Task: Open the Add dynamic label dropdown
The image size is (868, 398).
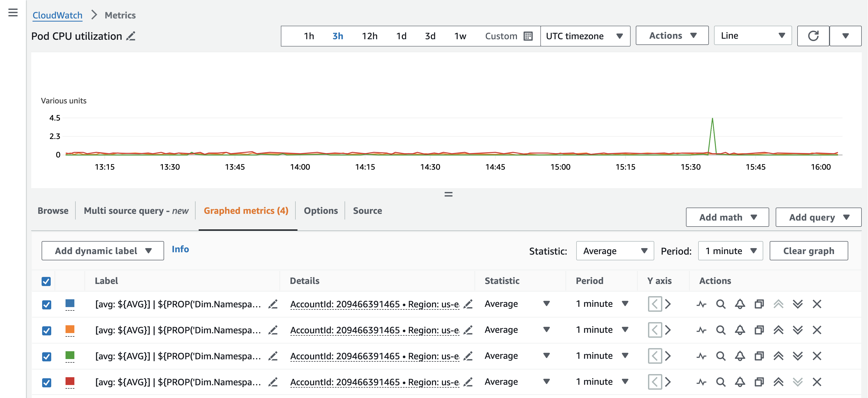Action: (x=102, y=250)
